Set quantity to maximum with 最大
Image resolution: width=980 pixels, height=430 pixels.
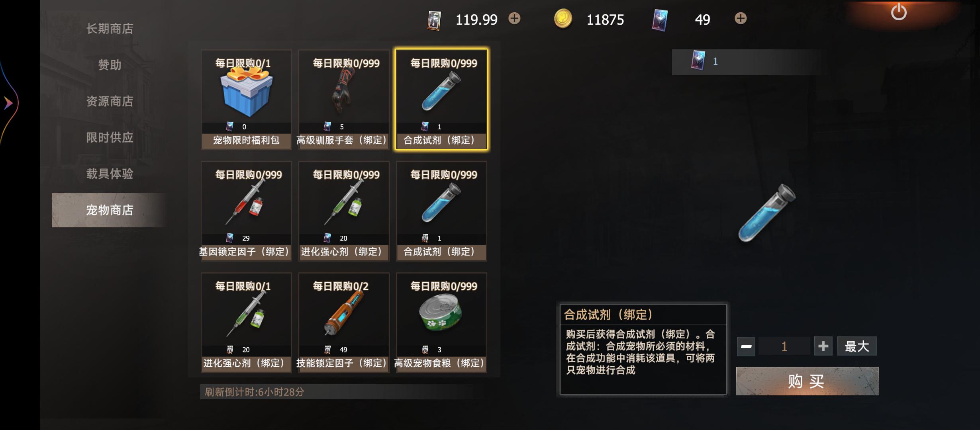[x=857, y=346]
